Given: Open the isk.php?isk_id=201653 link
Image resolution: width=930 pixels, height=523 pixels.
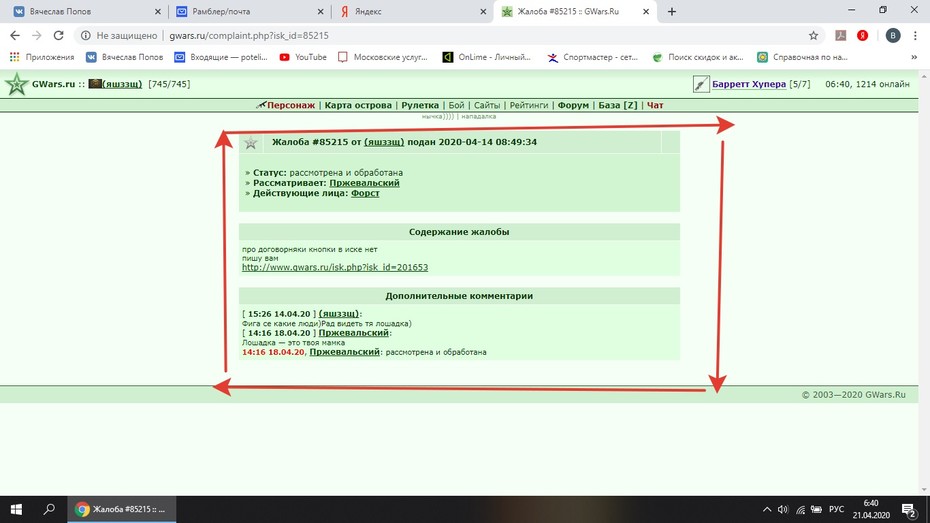Looking at the screenshot, I should (x=335, y=267).
